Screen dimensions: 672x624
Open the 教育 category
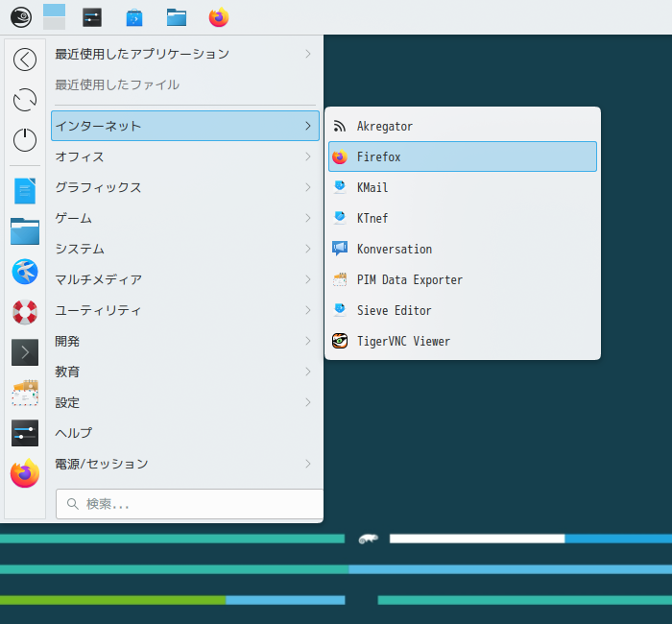point(185,372)
